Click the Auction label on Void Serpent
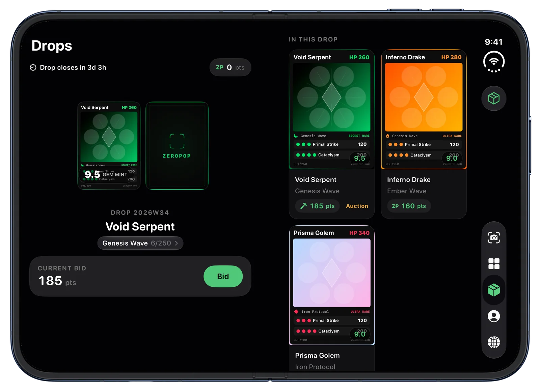Viewport: 540px width, 392px height. 357,206
